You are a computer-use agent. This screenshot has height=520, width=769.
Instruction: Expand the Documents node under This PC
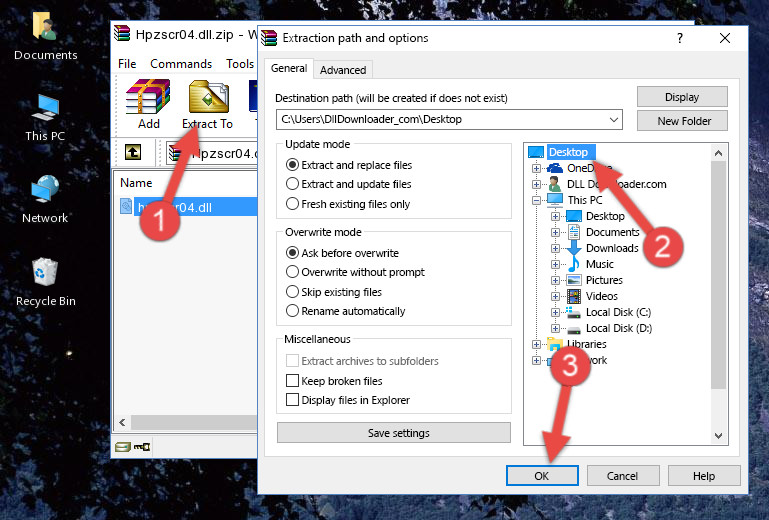tap(555, 232)
